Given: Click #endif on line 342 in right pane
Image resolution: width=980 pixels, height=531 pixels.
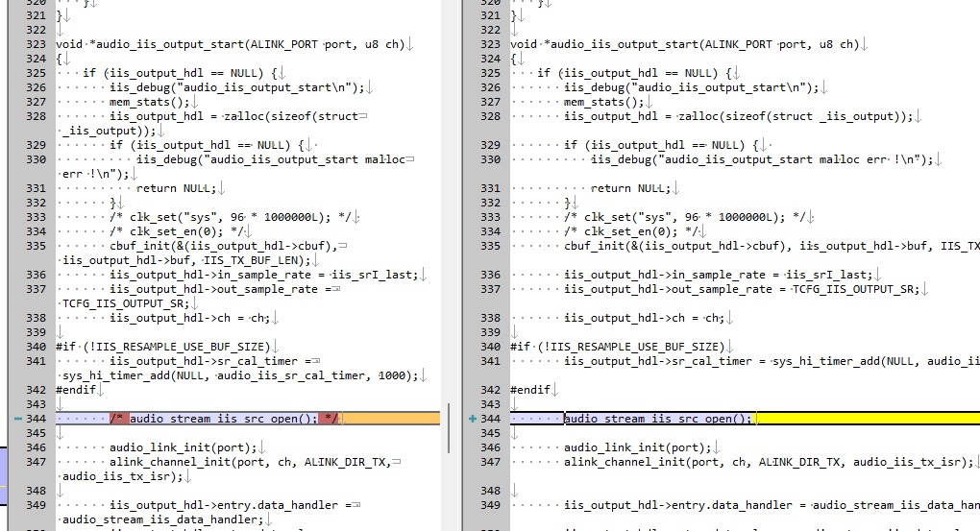Looking at the screenshot, I should click(530, 389).
